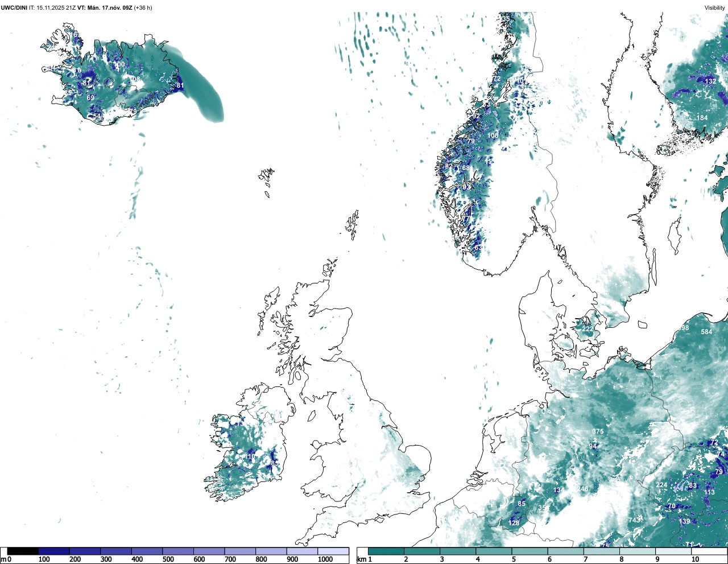This screenshot has height=564, width=728.
Task: Select the 3–4 km teal legend block
Action: pos(458,551)
